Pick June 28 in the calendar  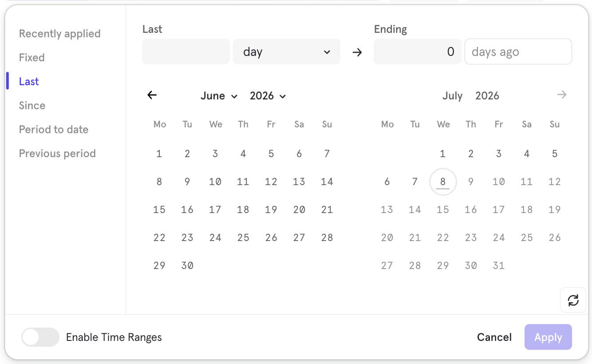327,238
